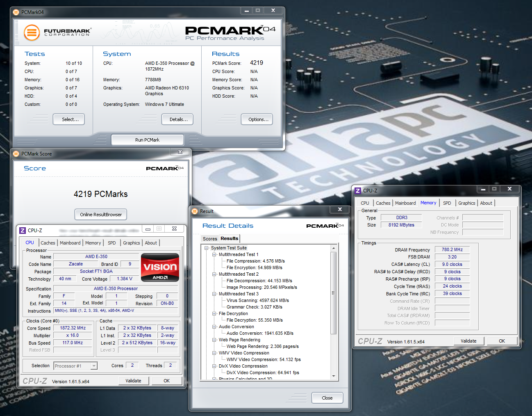
Task: Open Graphics tab in CPU-Z processor window
Action: coord(131,243)
